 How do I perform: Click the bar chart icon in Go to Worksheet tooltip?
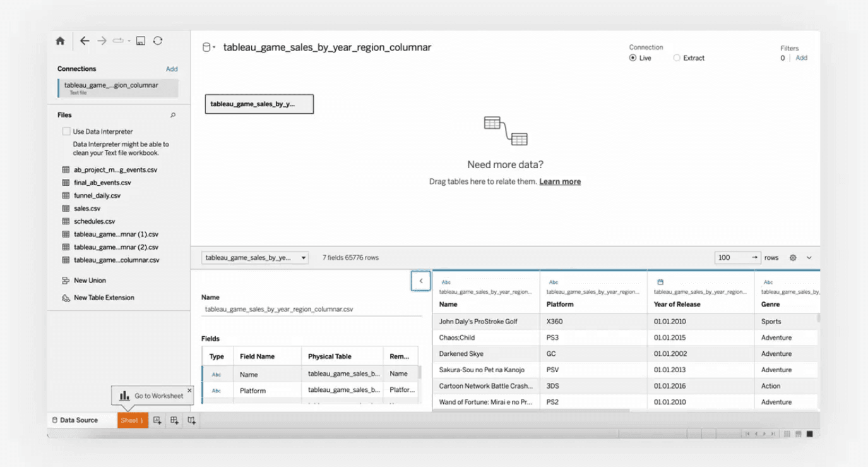pyautogui.click(x=124, y=396)
